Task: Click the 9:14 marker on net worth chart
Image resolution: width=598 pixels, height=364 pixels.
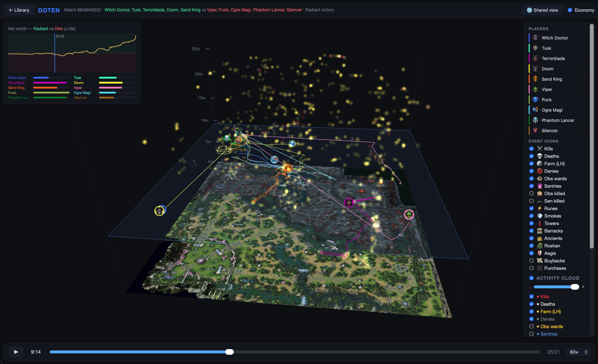Action: (55, 53)
